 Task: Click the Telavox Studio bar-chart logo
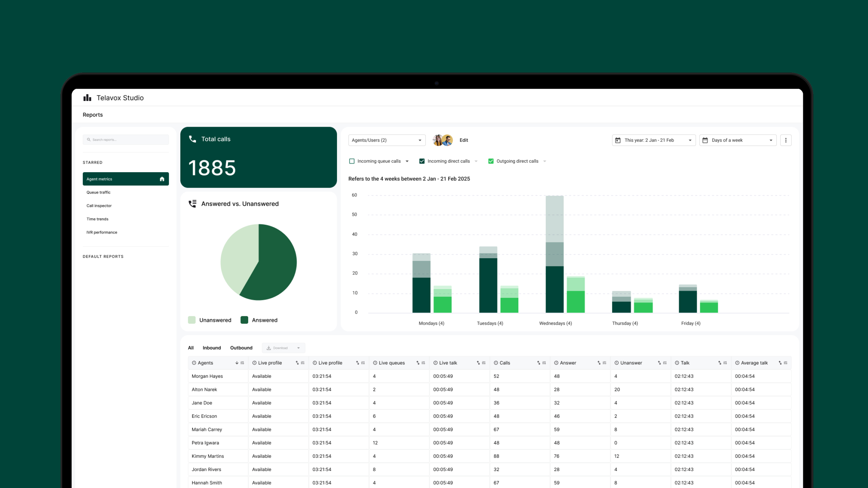tap(87, 98)
